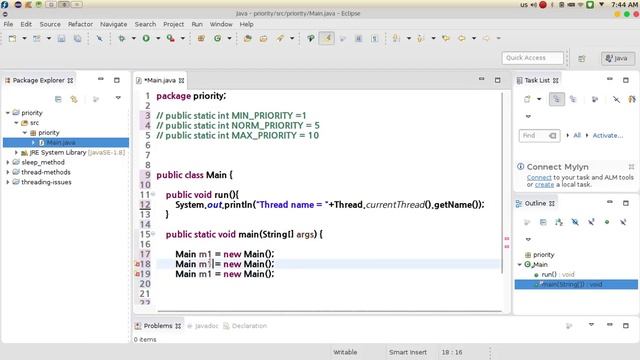Open the Run button dropdown arrow

158,38
